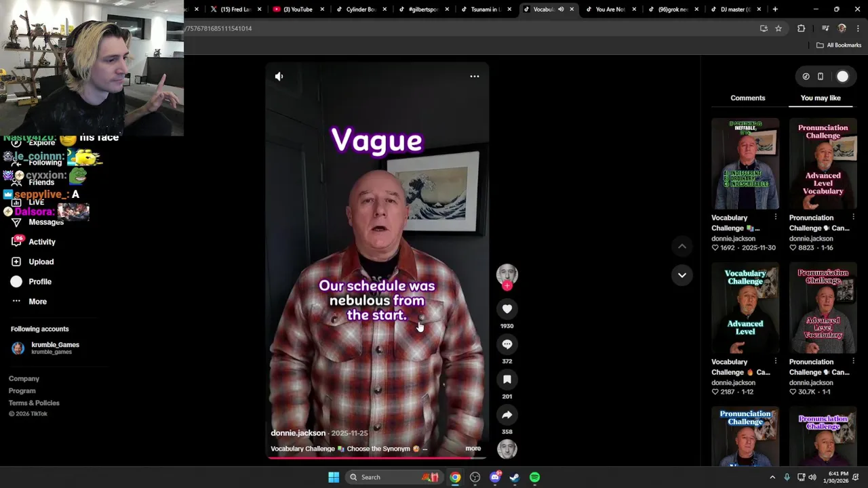
Task: Open Upload in the TikTok sidebar
Action: tap(32, 262)
